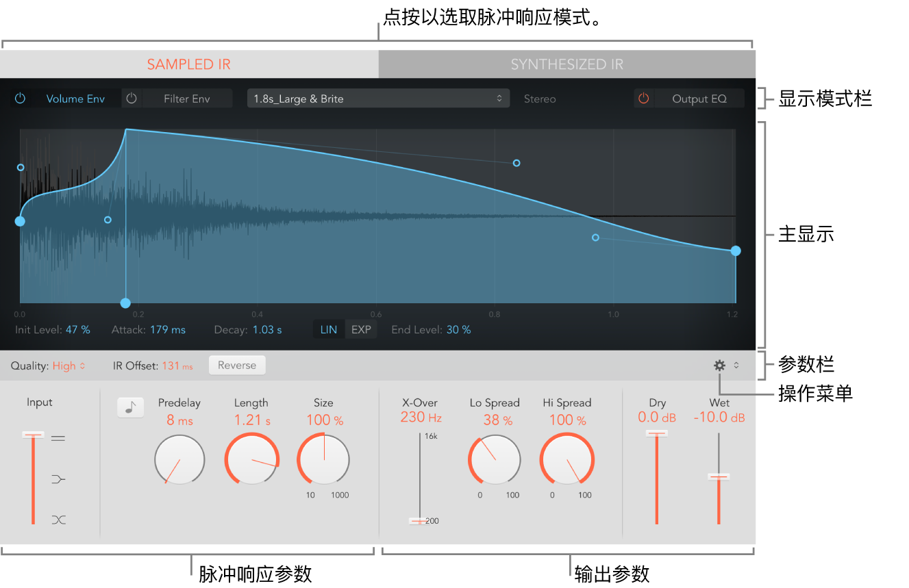Select EXP envelope curve mode
Image resolution: width=909 pixels, height=588 pixels.
pos(361,329)
